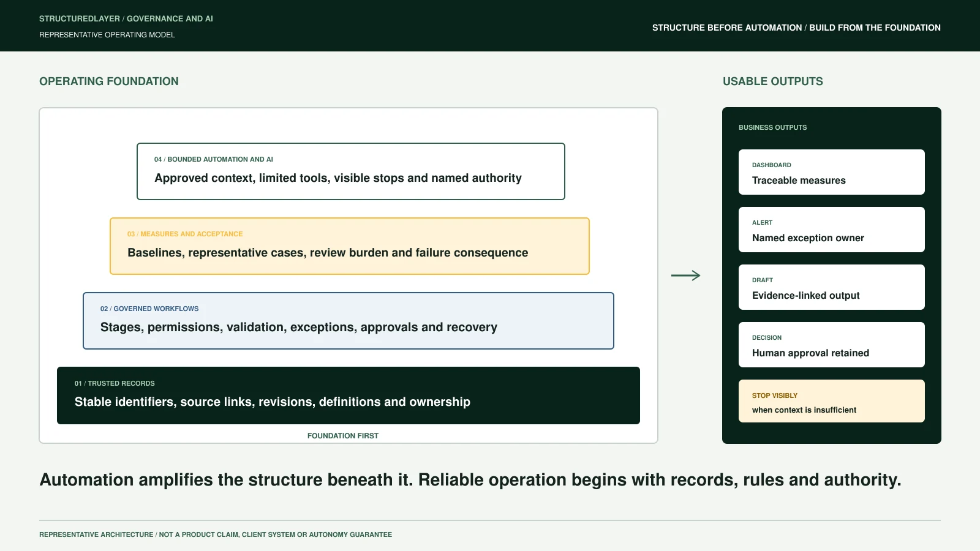The image size is (980, 551).
Task: Click the 'STOP VISIBLY' label
Action: pyautogui.click(x=775, y=395)
